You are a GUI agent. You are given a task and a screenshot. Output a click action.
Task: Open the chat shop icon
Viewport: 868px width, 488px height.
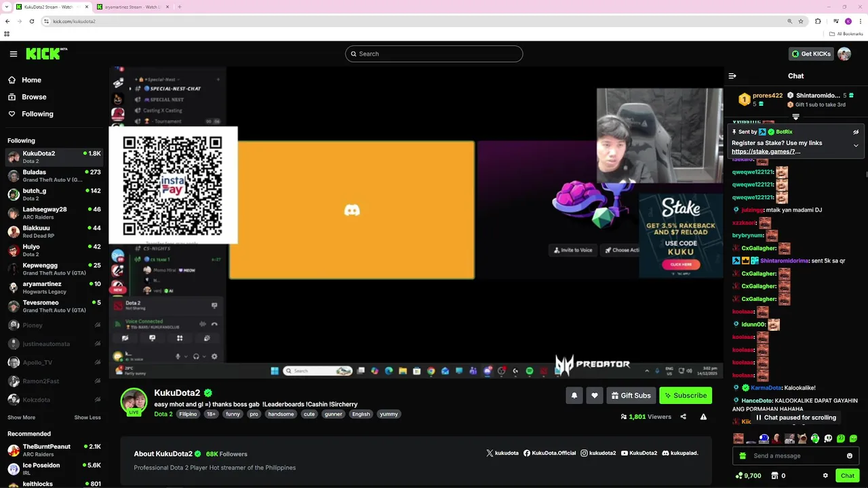pyautogui.click(x=779, y=476)
